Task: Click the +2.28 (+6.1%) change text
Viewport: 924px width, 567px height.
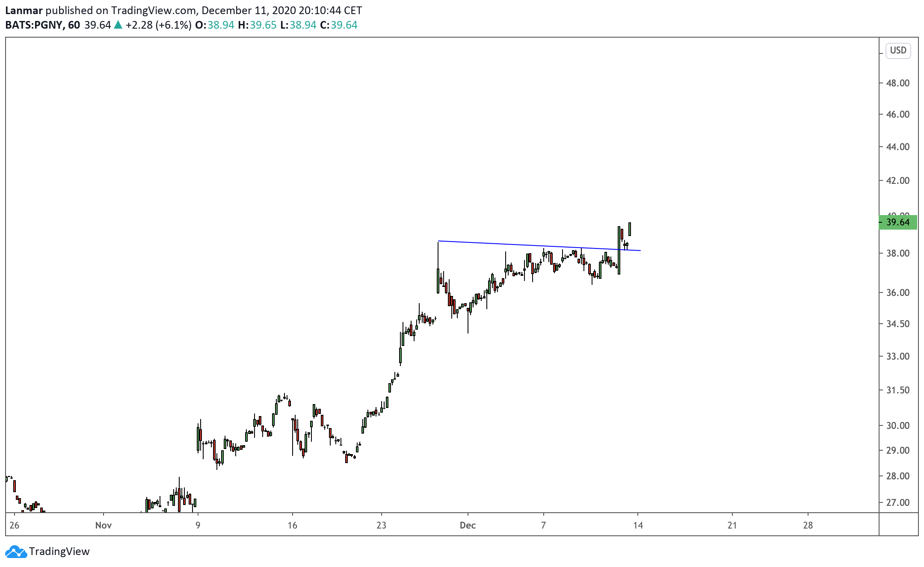Action: 159,25
